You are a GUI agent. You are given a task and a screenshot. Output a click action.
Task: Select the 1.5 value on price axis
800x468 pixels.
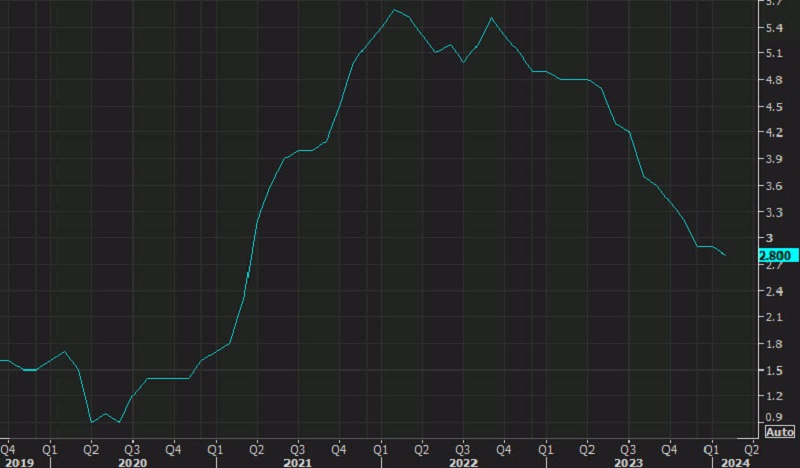pos(775,371)
